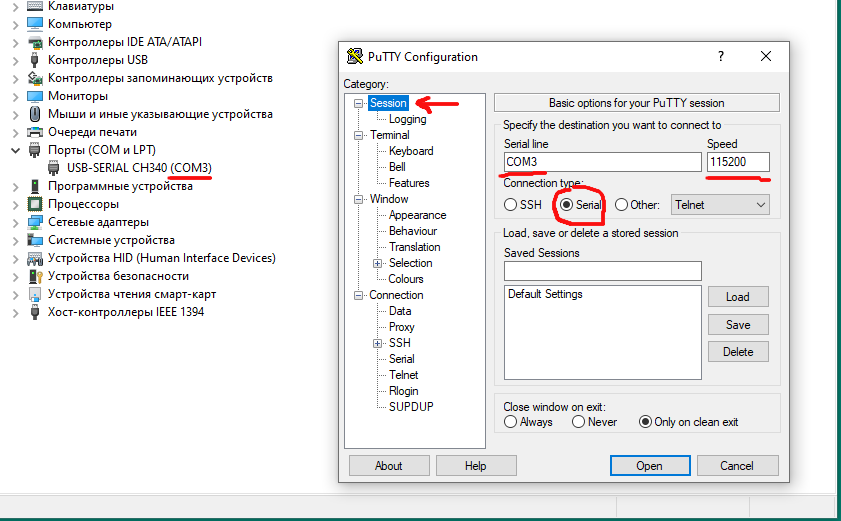Click the PuTTY icon in the dialog title bar
The height and width of the screenshot is (521, 841).
click(x=355, y=56)
